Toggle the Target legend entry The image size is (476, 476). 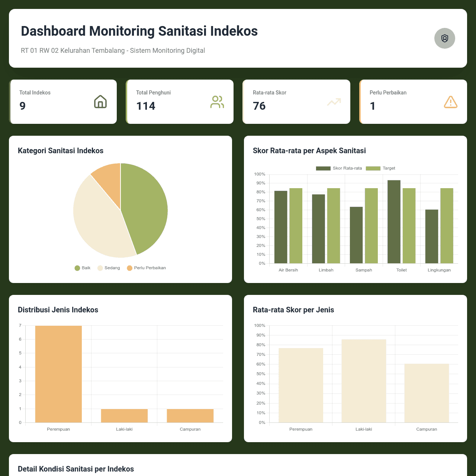point(380,168)
